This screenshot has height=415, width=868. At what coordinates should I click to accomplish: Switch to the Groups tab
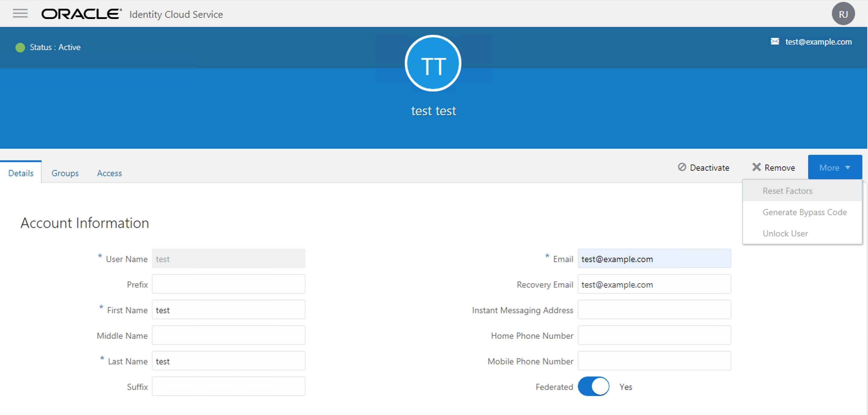coord(65,173)
